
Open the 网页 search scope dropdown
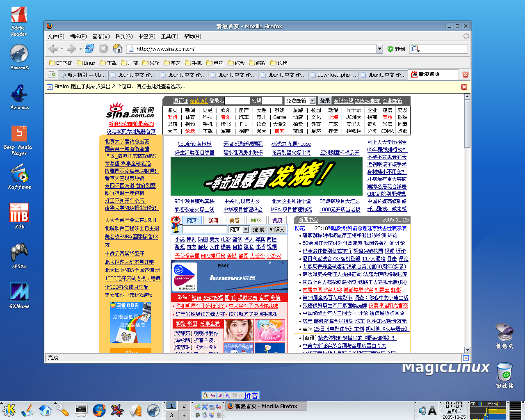239,230
